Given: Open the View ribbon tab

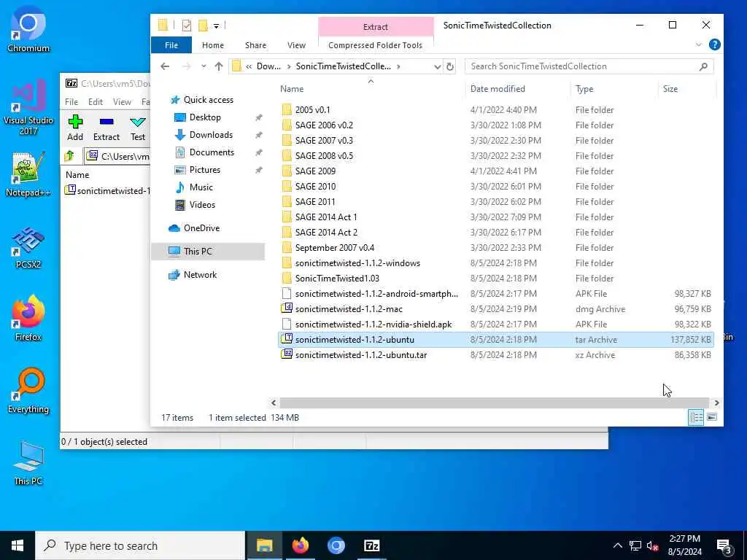Looking at the screenshot, I should [296, 45].
